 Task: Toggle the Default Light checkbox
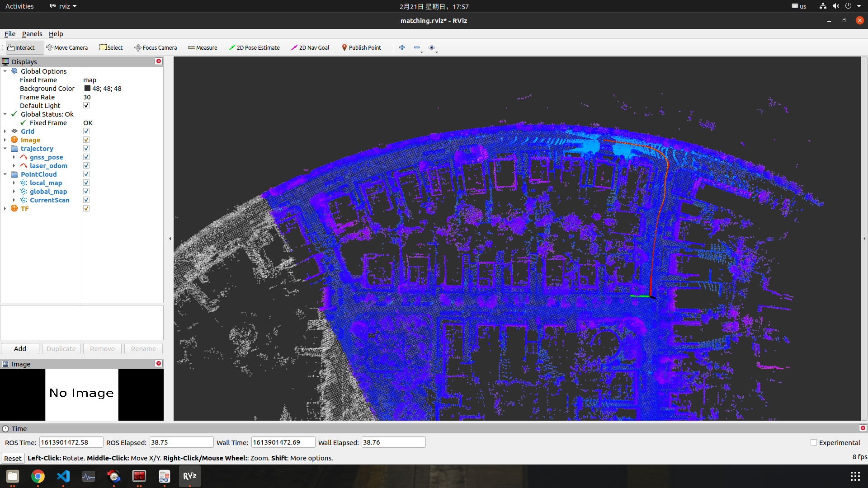coord(86,105)
